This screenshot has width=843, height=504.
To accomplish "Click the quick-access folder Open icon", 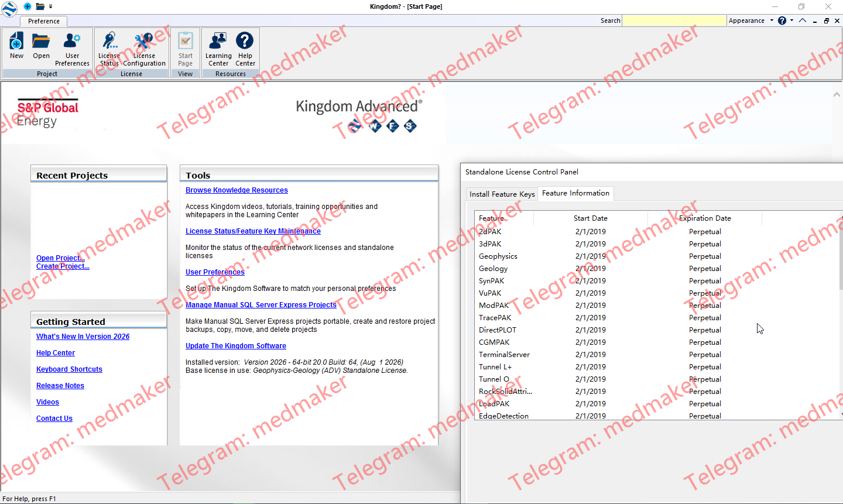I will point(40,6).
